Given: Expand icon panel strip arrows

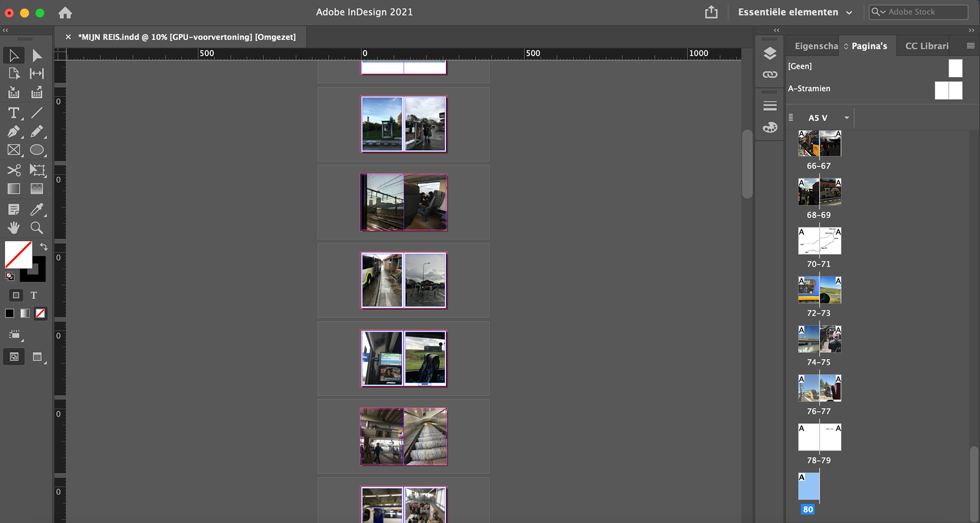Looking at the screenshot, I should click(x=776, y=31).
